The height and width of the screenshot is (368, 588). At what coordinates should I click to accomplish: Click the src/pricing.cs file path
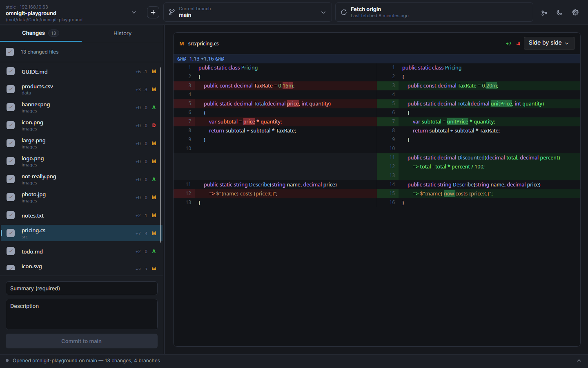click(203, 43)
